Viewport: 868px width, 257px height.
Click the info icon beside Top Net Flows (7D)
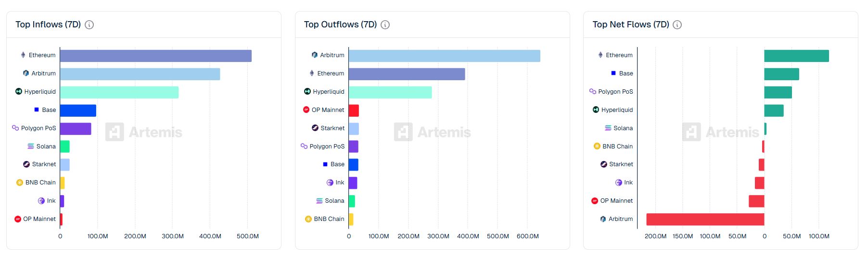[677, 24]
